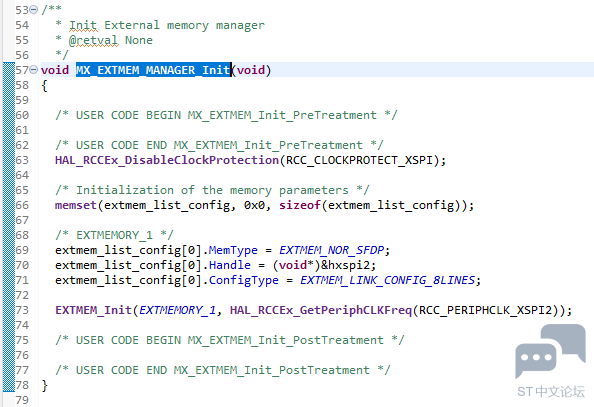Click the HAL_RCCEx_DisableClockProtection call
Image resolution: width=594 pixels, height=407 pixels.
[x=167, y=160]
